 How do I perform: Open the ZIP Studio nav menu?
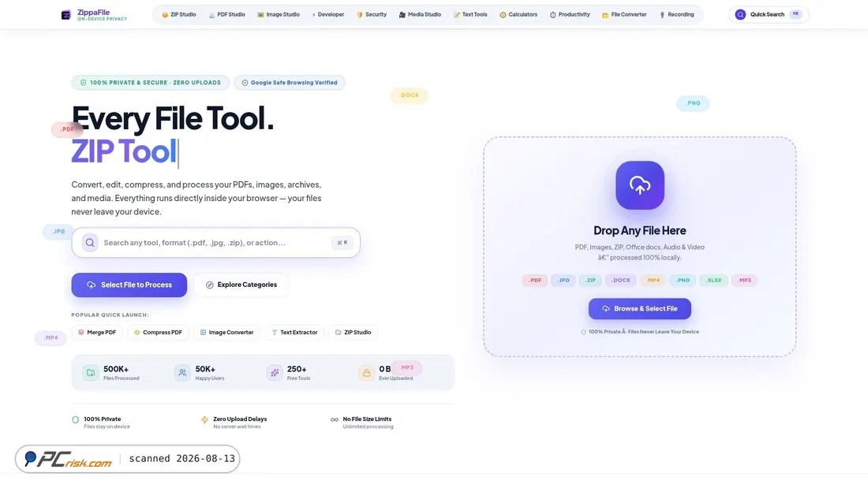(179, 14)
